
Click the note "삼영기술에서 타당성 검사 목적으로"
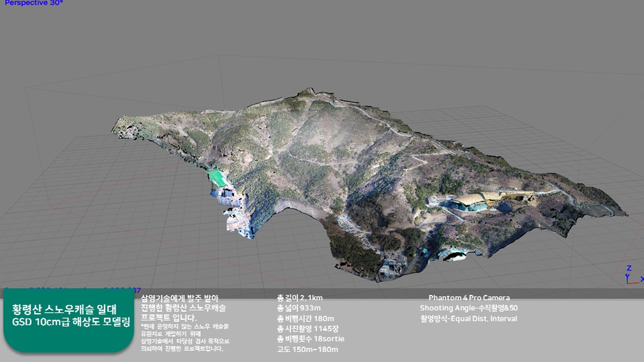point(185,341)
